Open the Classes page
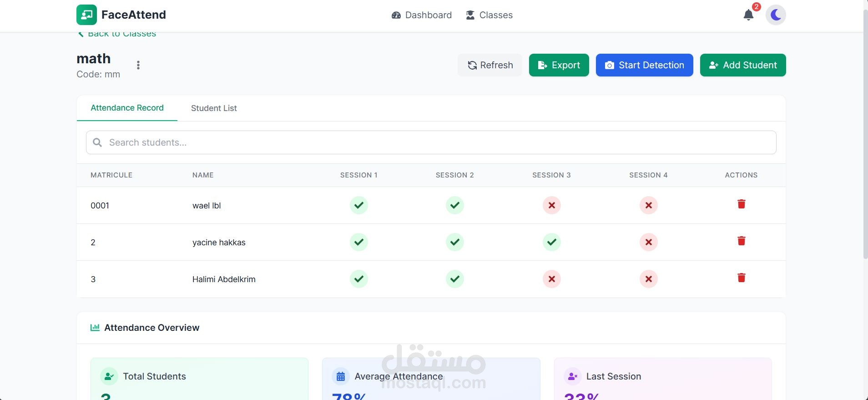Image resolution: width=868 pixels, height=400 pixels. click(489, 15)
